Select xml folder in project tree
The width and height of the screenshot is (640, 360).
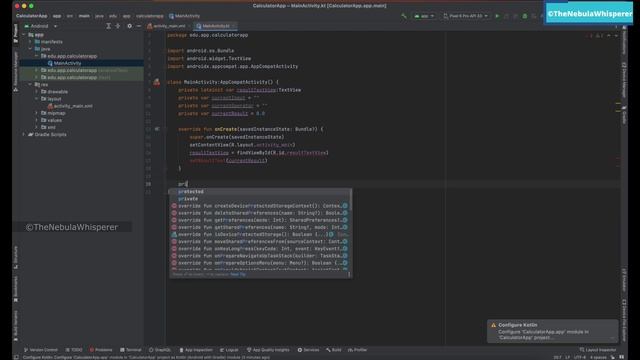coord(48,127)
